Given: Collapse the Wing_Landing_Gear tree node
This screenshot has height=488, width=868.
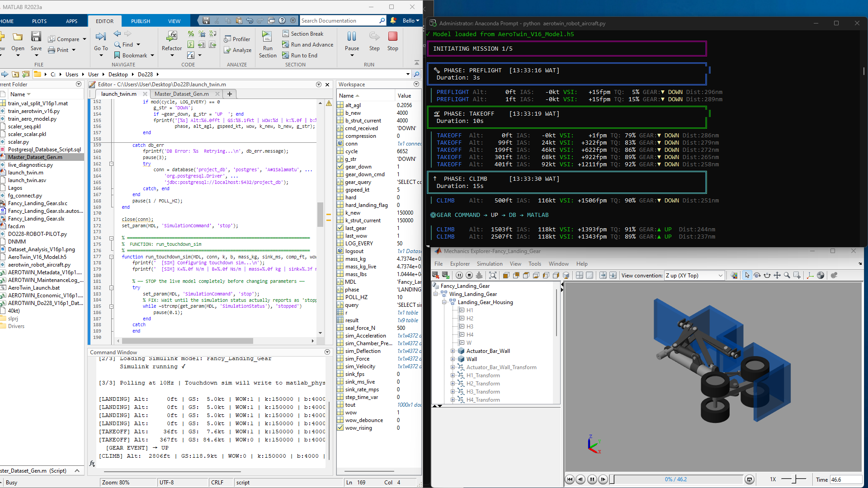Looking at the screenshot, I should coord(436,294).
